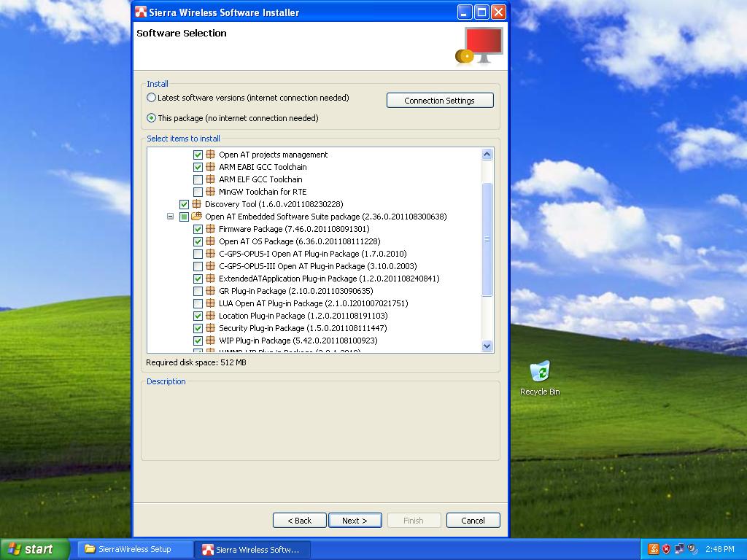The image size is (747, 560).
Task: Select Latest software versions radio option
Action: click(152, 98)
